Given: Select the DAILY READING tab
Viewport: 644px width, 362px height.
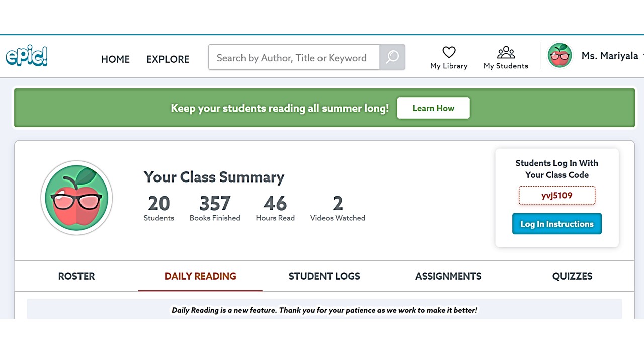Looking at the screenshot, I should tap(200, 276).
